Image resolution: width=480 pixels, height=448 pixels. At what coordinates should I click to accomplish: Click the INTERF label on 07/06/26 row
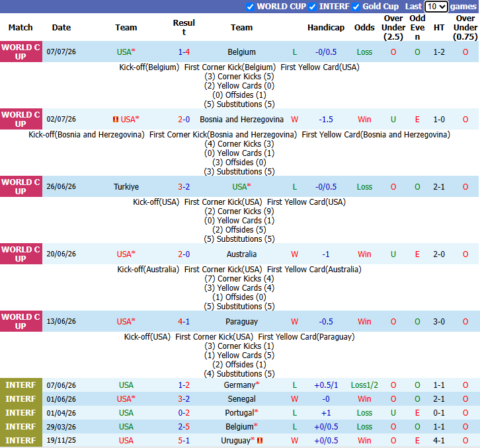click(20, 385)
